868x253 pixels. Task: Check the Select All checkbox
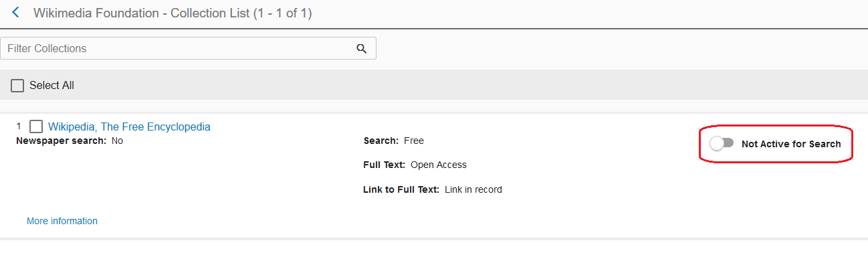[17, 86]
